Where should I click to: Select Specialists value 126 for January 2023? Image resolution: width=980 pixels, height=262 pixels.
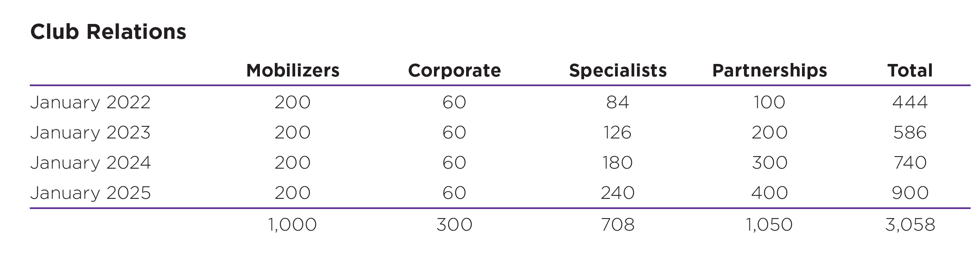coord(618,133)
